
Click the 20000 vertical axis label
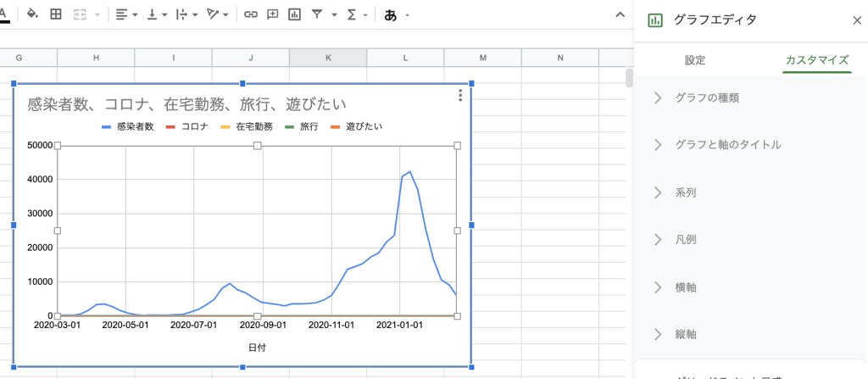40,248
